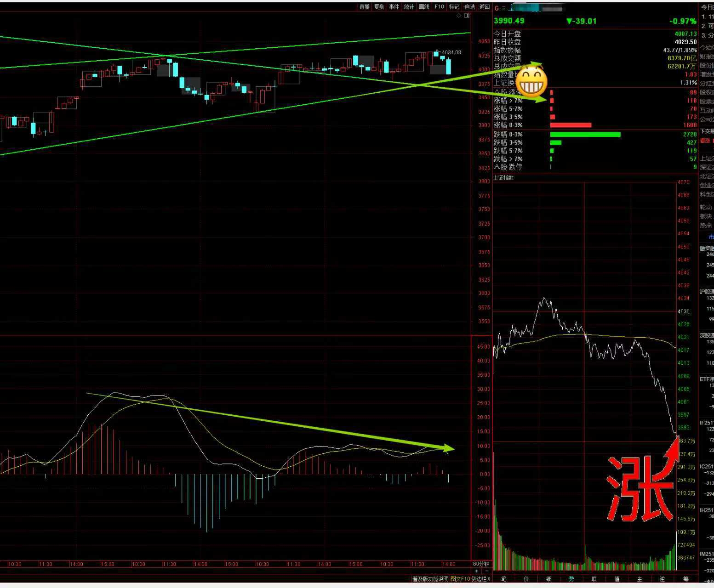Select the 标记 mark toolbar item
Screen dimensions: 714x588
click(454, 7)
